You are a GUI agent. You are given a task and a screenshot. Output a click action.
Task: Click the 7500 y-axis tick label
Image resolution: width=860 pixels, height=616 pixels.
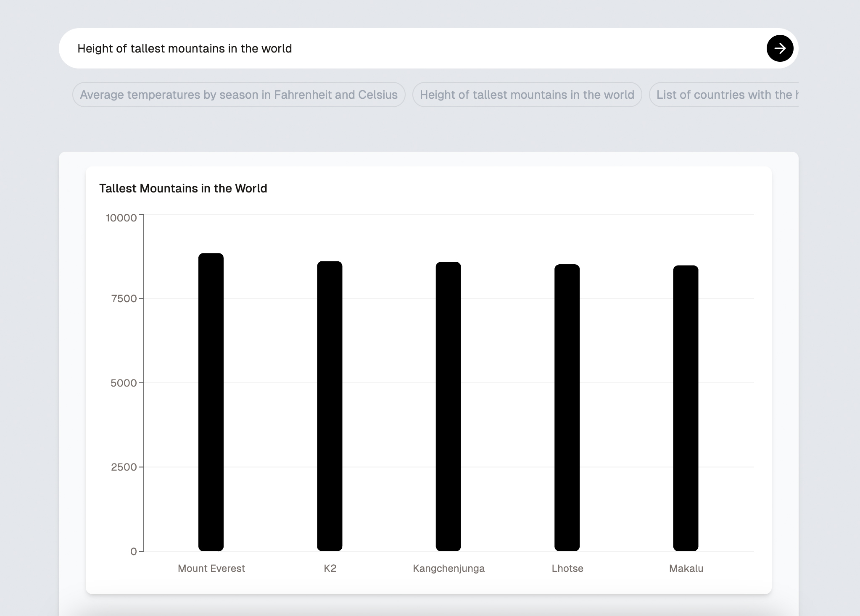[124, 299]
